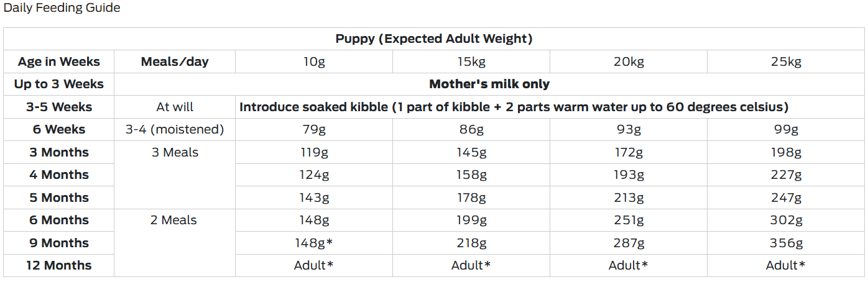Select the 25kg weight column header
The image size is (868, 282).
tap(786, 61)
